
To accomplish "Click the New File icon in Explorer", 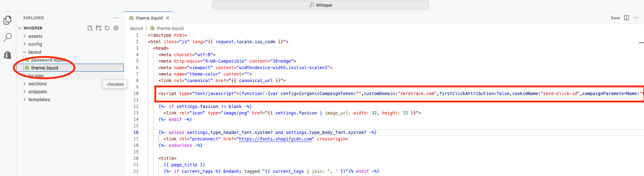I will [x=90, y=28].
